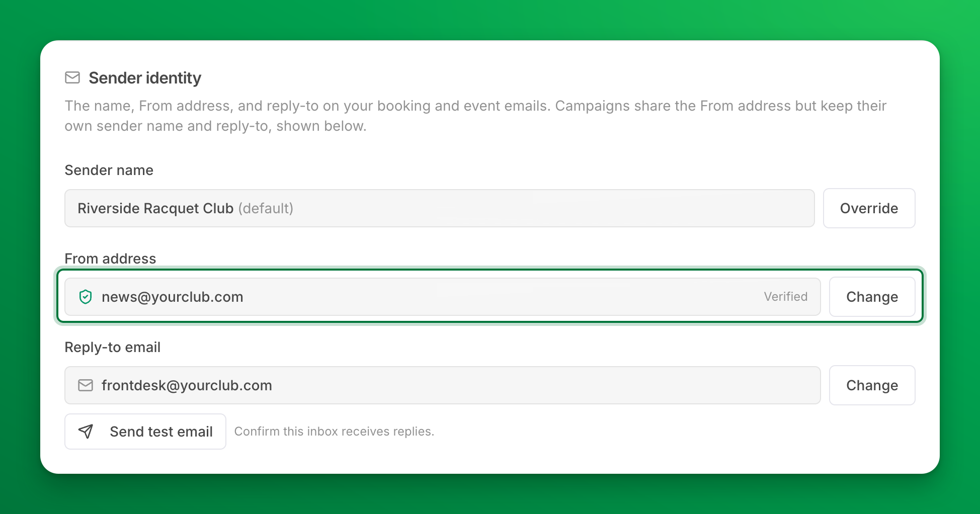The image size is (980, 514).
Task: Click the From address label
Action: [110, 259]
